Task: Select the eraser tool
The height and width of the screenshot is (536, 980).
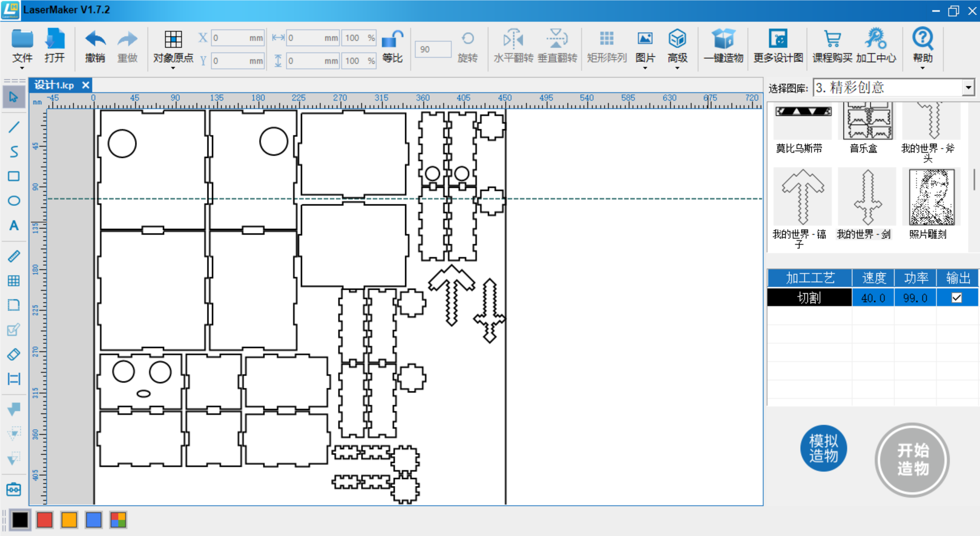Action: click(x=14, y=354)
